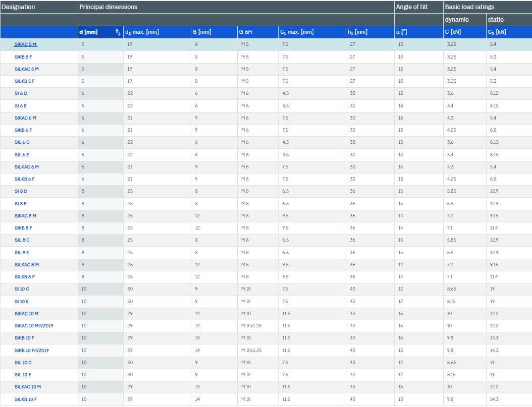Open the SIKAC 5 M product link
Image resolution: width=532 pixels, height=407 pixels.
pos(25,44)
